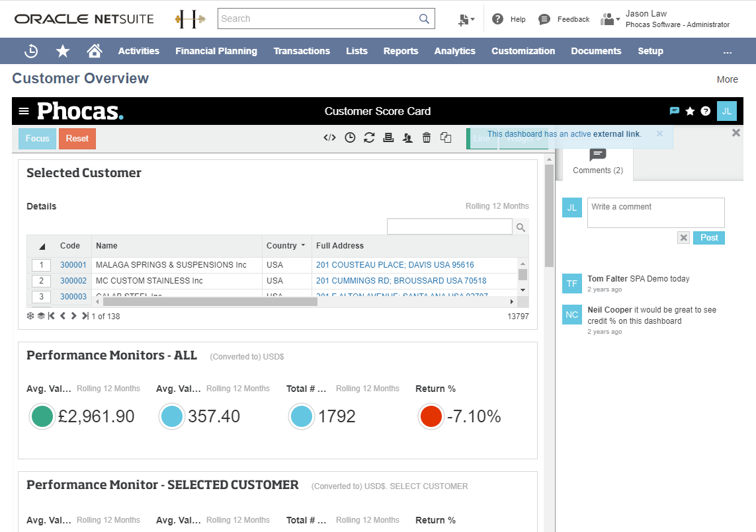Open the Create New plus icon menu

466,19
